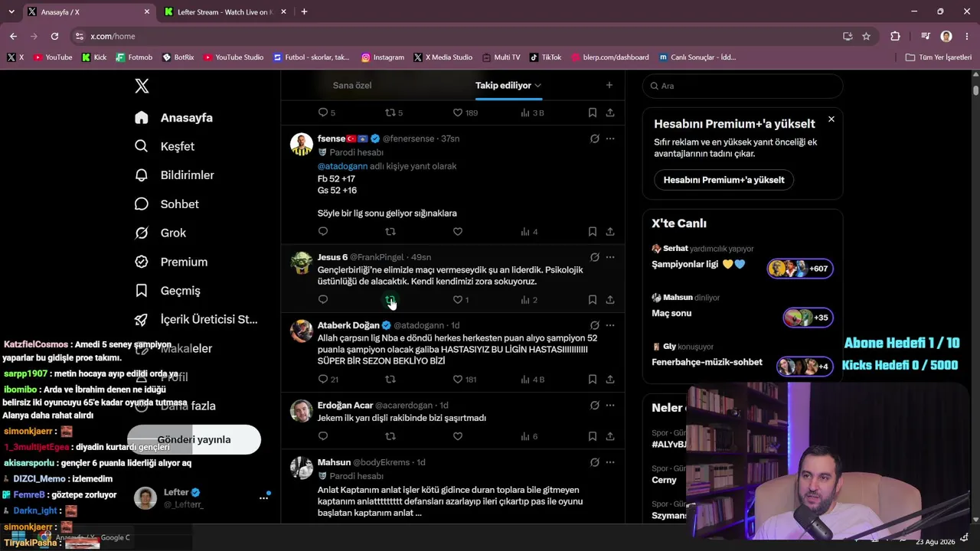Bookmark the fsense post
The width and height of the screenshot is (980, 551).
coord(593,231)
